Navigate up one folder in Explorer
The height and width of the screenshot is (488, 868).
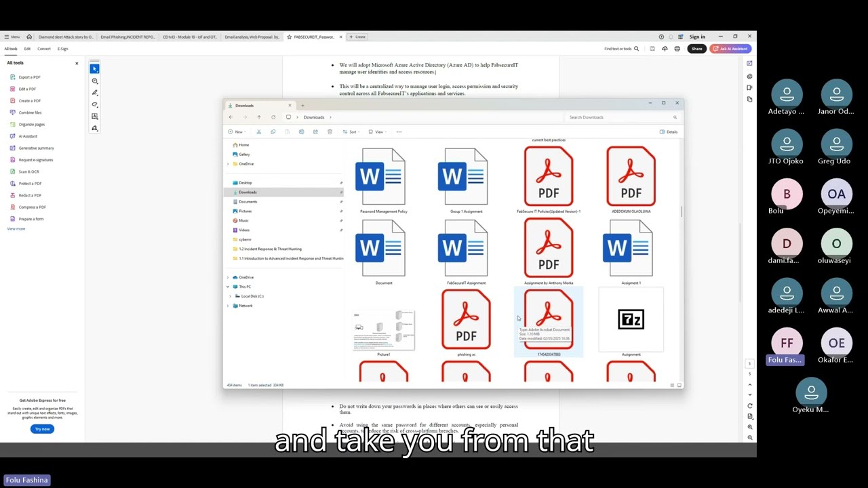[258, 117]
